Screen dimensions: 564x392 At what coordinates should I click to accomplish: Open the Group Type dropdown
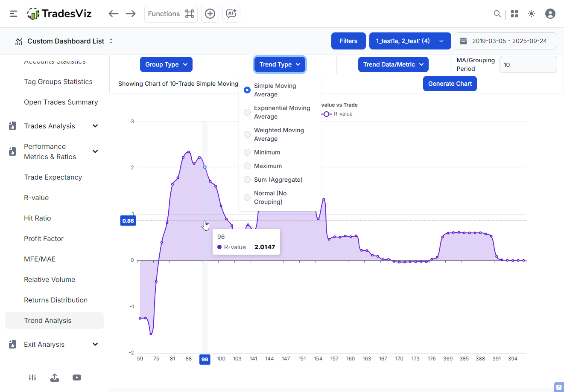pos(166,64)
